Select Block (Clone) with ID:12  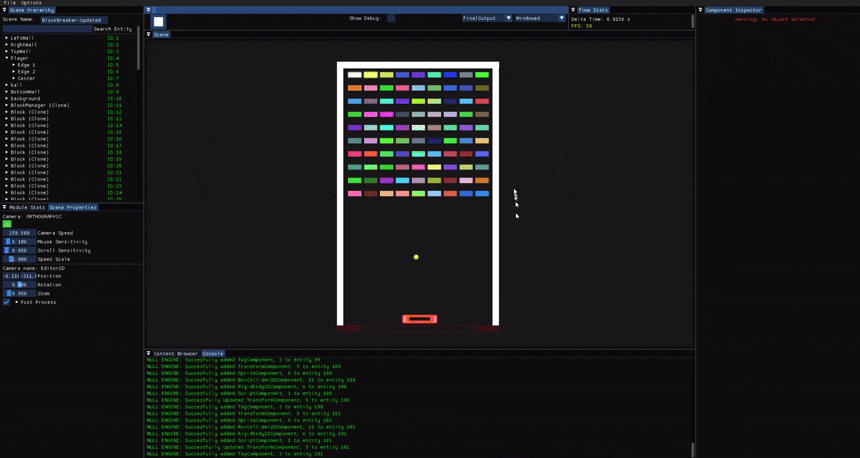30,112
